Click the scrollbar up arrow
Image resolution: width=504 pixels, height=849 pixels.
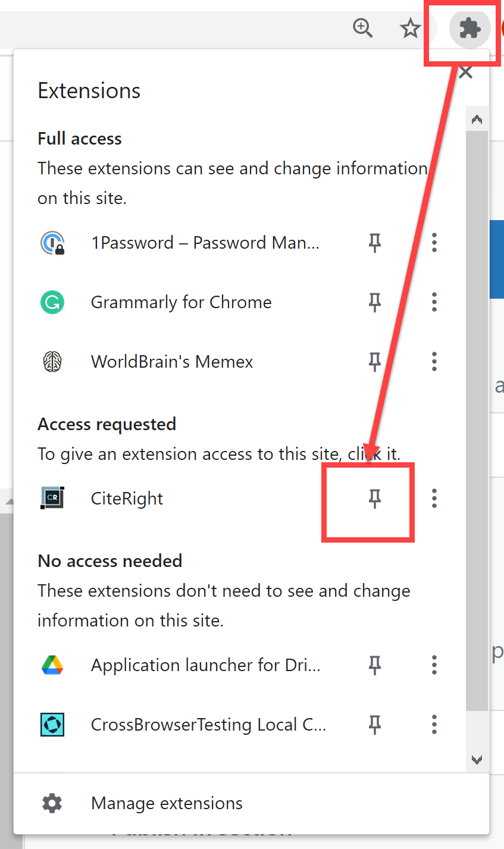pos(477,120)
